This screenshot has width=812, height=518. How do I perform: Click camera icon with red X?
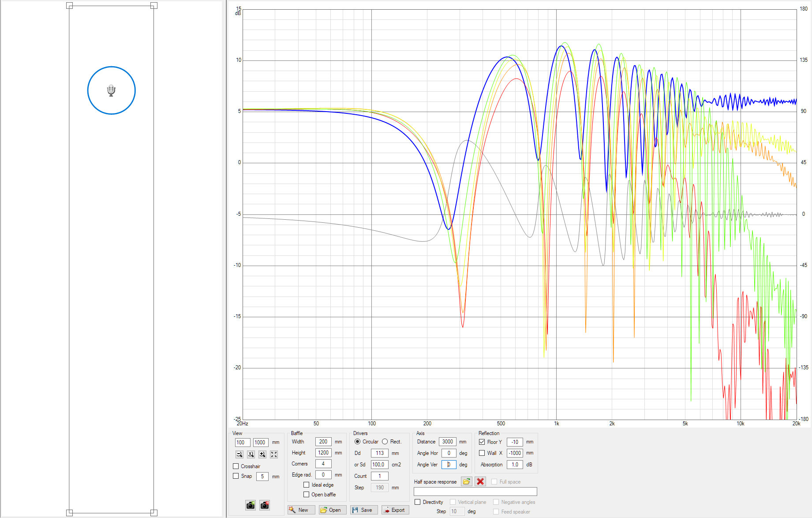point(265,505)
